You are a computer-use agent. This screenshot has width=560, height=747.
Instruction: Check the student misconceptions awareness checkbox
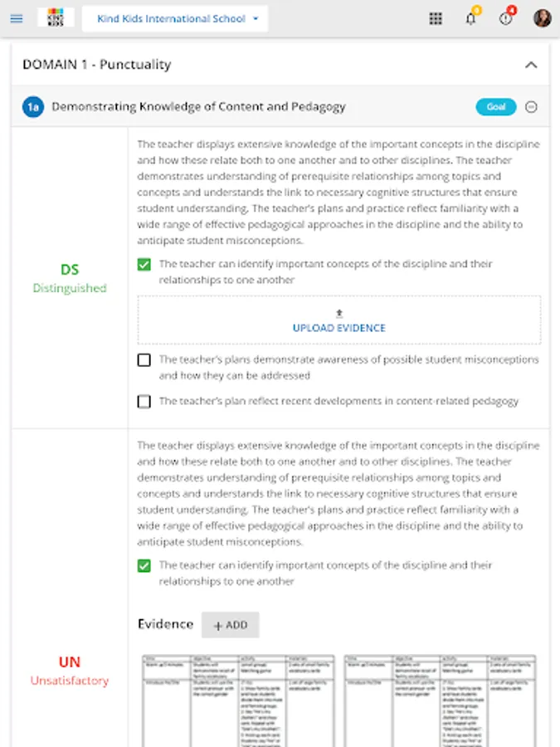click(x=144, y=360)
